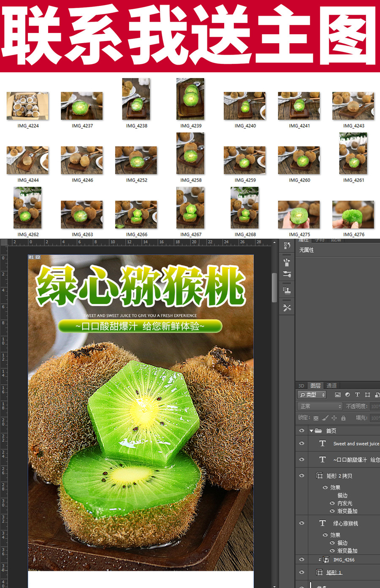Filter layers by type T icon
The height and width of the screenshot is (588, 380).
[x=357, y=395]
